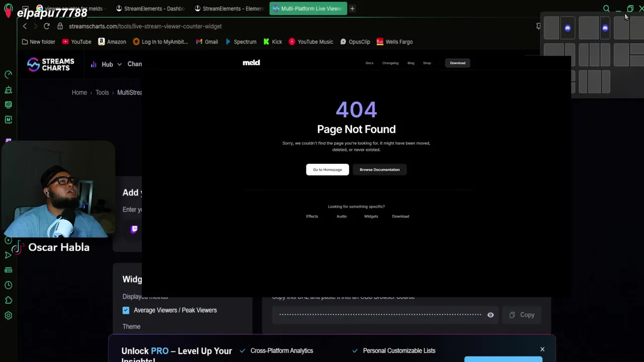Open the Audio footer link
644x362 pixels.
click(342, 216)
